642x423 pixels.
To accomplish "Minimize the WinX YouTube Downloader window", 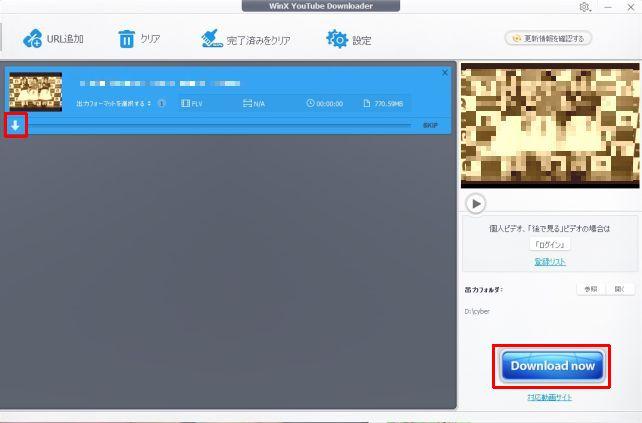I will point(608,7).
